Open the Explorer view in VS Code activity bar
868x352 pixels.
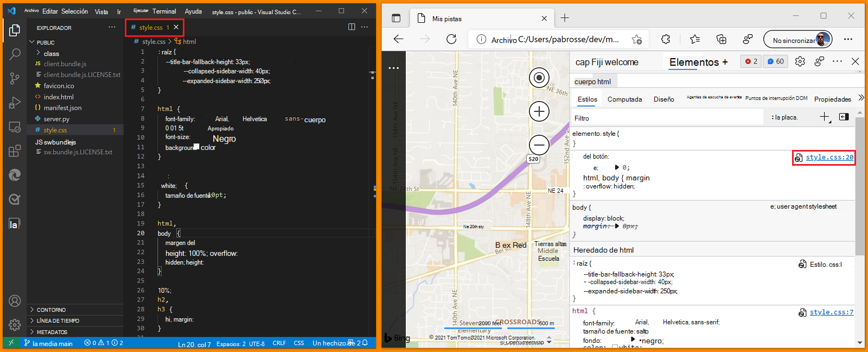click(x=15, y=30)
